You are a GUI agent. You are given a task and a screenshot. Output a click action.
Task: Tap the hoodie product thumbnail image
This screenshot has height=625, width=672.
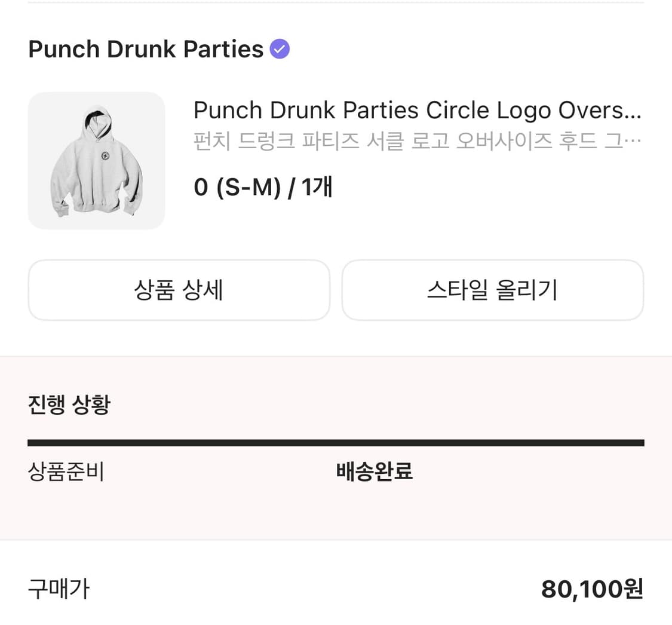(x=96, y=160)
